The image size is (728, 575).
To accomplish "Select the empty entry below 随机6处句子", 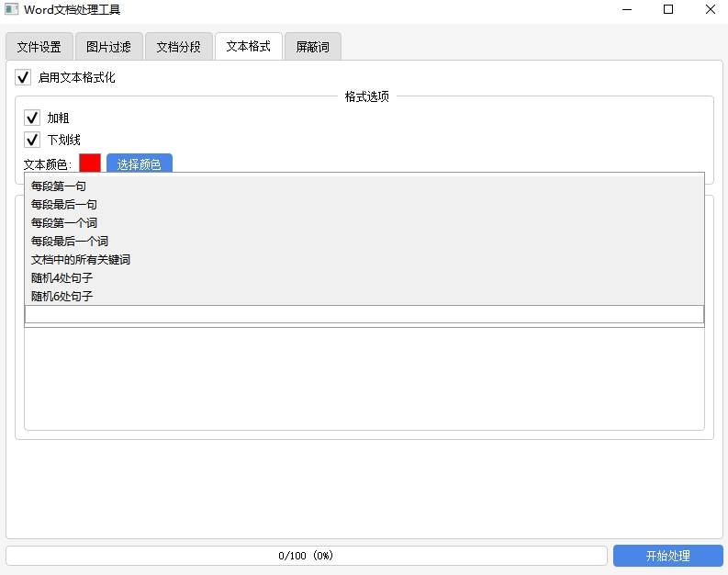I will (364, 314).
